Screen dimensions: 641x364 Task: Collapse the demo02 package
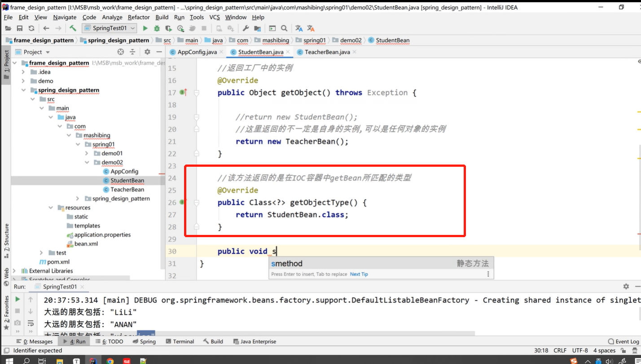[87, 162]
